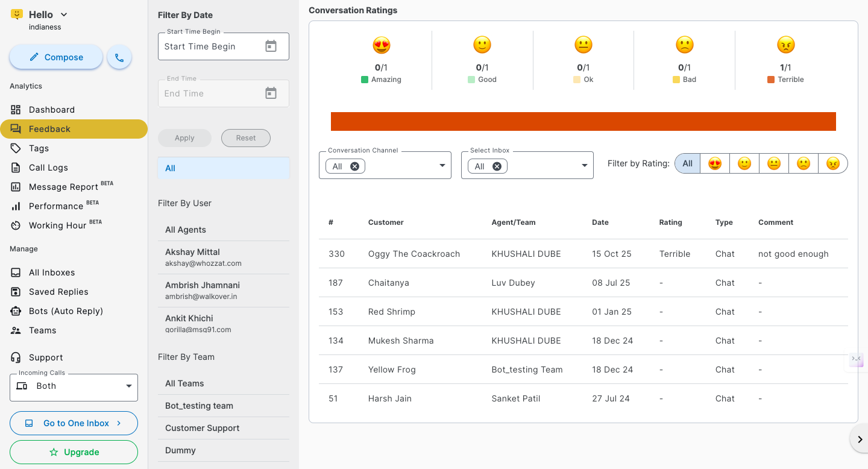Viewport: 868px width, 469px height.
Task: Filter by Bot_testing team
Action: click(x=224, y=406)
